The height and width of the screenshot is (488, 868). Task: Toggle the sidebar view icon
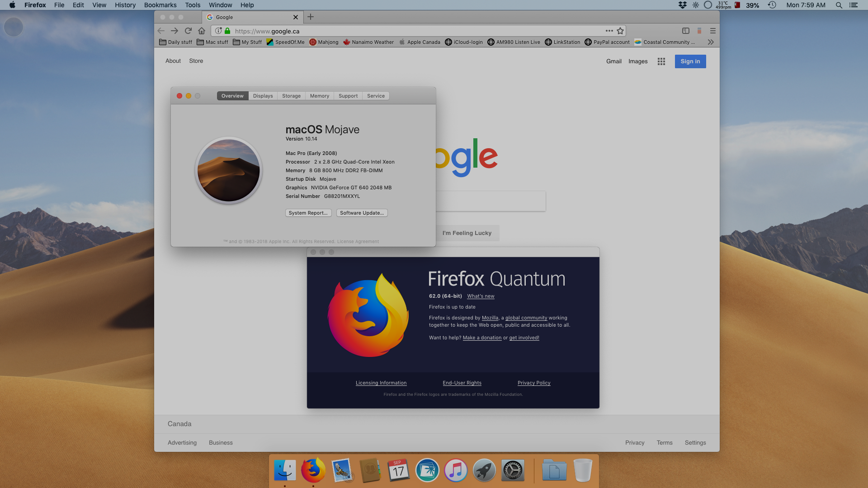click(x=686, y=31)
